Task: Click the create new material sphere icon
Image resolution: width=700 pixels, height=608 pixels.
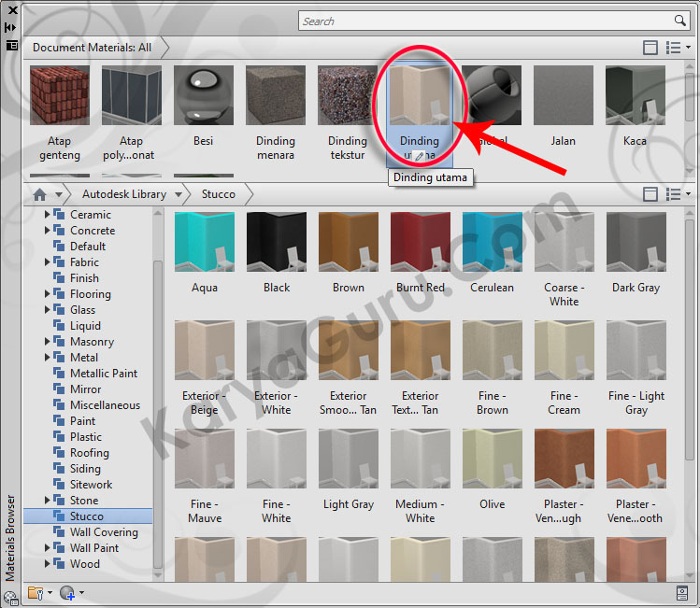Action: point(66,592)
